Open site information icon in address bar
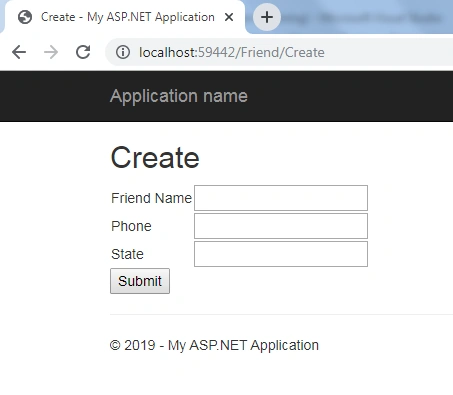This screenshot has width=453, height=395. click(123, 52)
